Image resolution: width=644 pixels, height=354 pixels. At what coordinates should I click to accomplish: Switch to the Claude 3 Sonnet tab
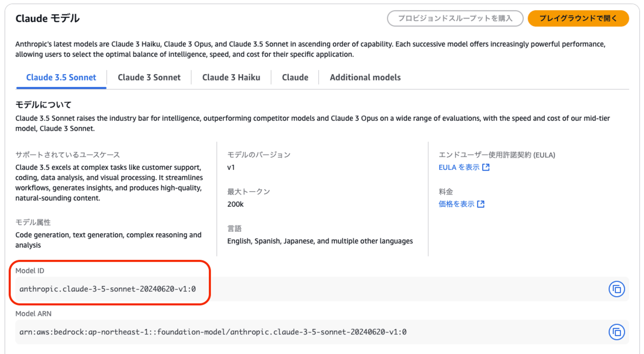149,78
